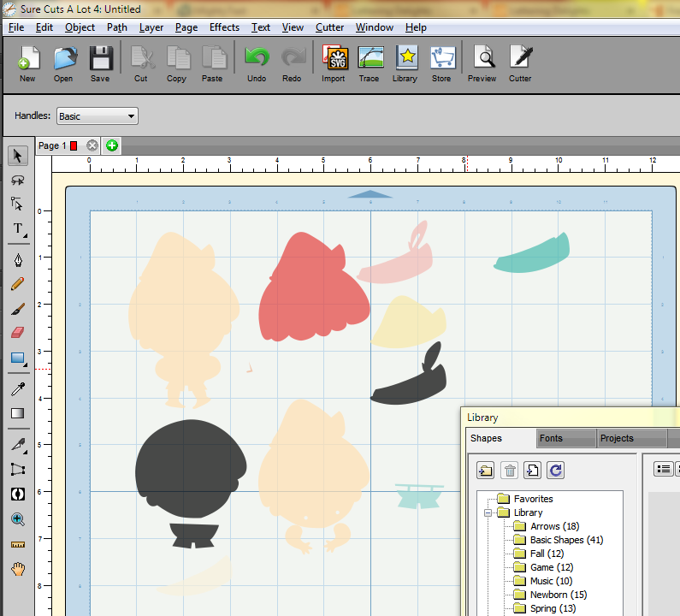Click the refresh button in Library panel

[x=555, y=469]
